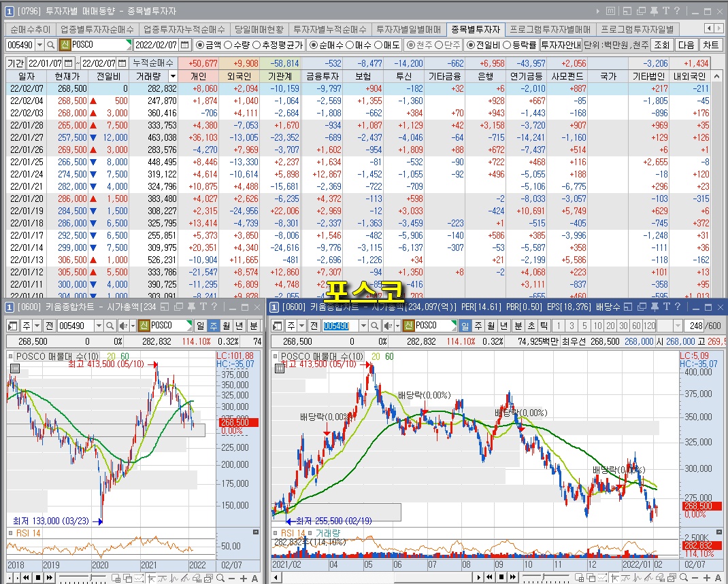Click 조회 query button
Viewport: 728px width, 584px height.
661,45
